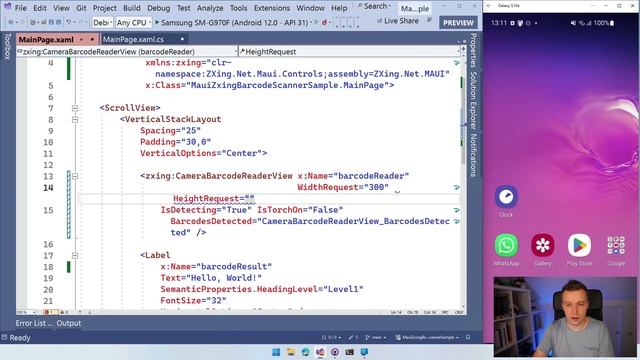Click the git push/pull arrows indicator

(331, 338)
